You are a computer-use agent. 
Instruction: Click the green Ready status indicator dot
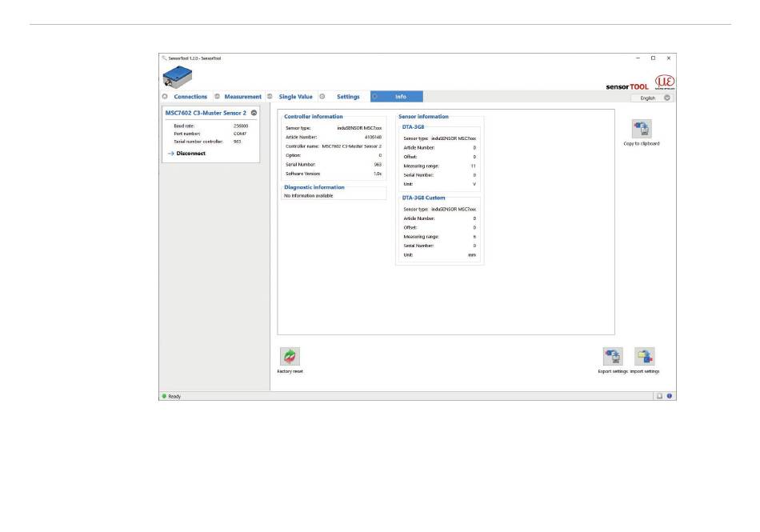[x=164, y=396]
